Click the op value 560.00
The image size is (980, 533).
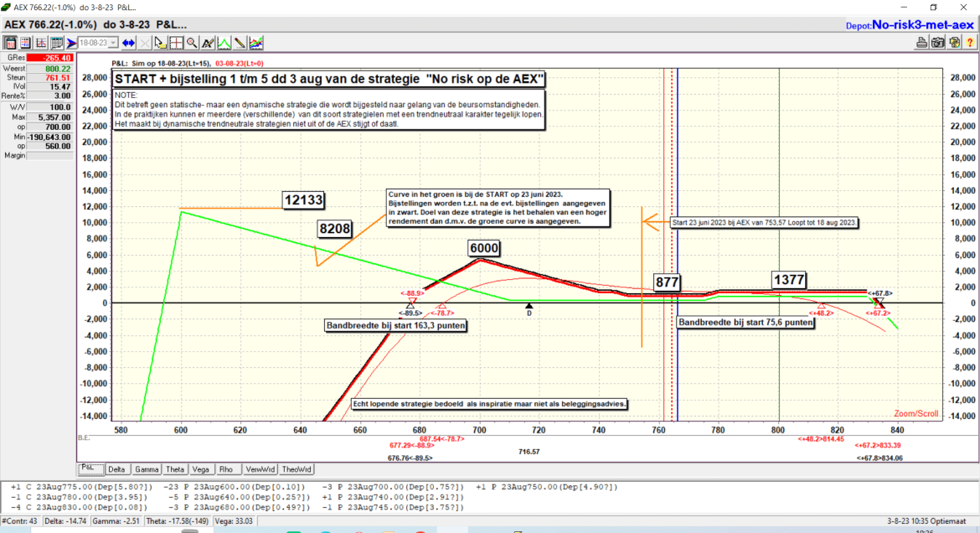49,147
